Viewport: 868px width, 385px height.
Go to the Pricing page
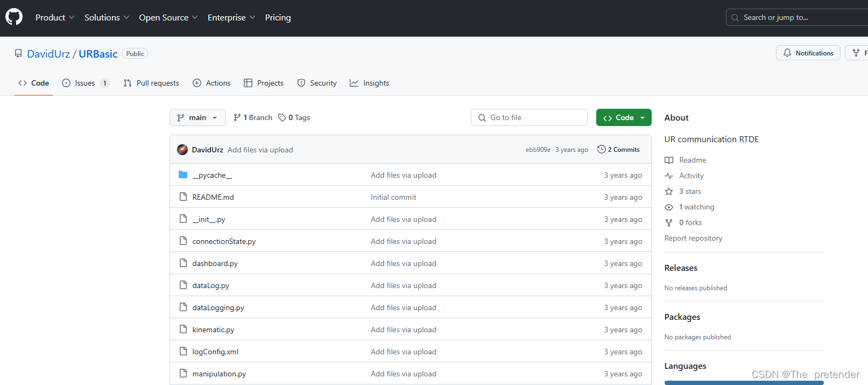(x=278, y=17)
